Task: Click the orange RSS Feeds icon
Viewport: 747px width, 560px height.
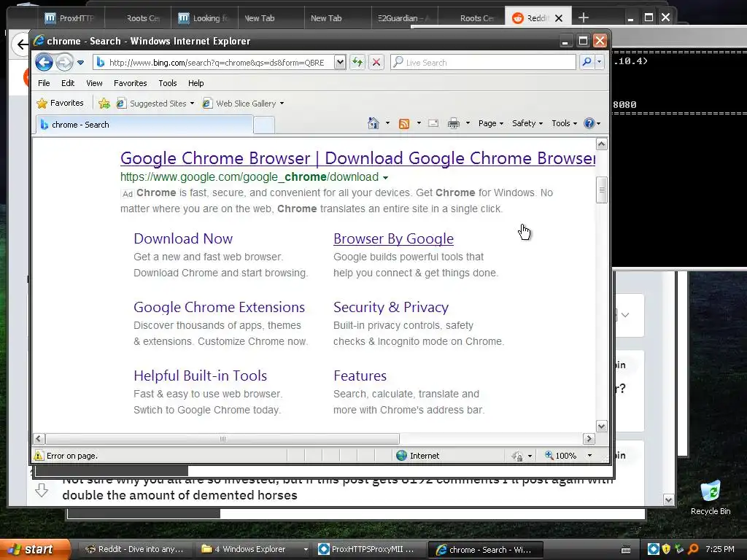Action: [x=404, y=124]
